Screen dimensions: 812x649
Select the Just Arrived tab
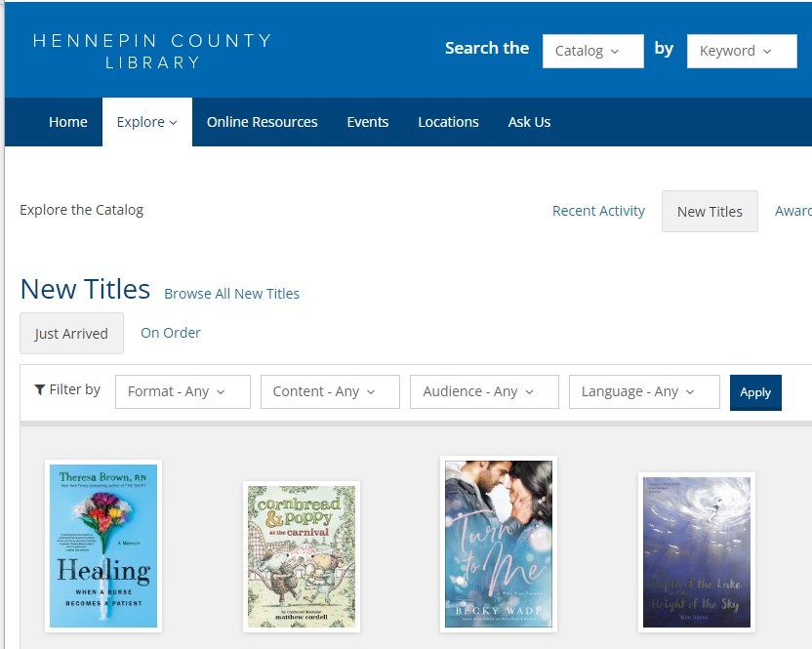[x=71, y=334]
